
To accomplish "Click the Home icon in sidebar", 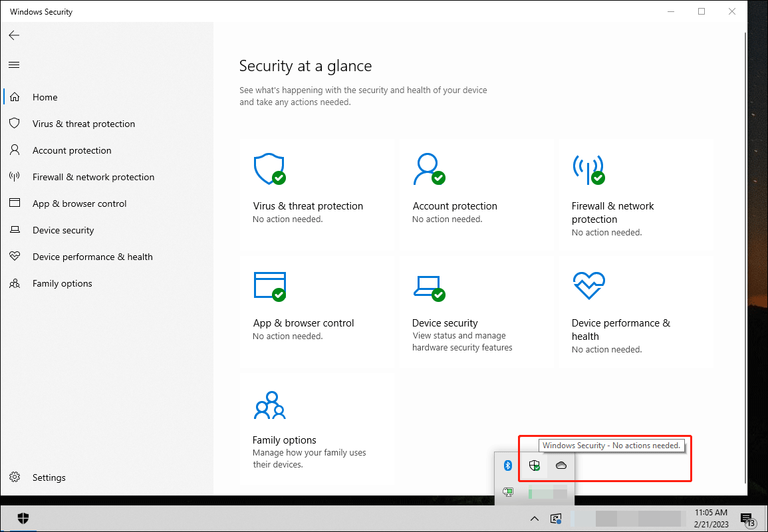I will tap(15, 97).
